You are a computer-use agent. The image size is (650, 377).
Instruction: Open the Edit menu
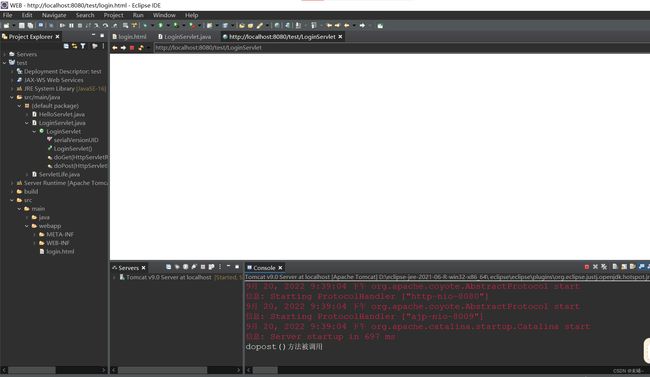[27, 15]
